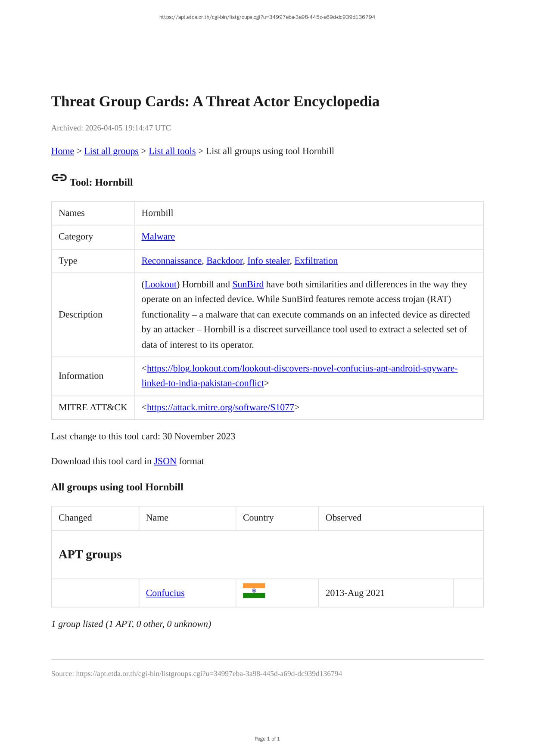Viewport: 535px width, 756px height.
Task: Open the SunBird tool link
Action: 248,285
